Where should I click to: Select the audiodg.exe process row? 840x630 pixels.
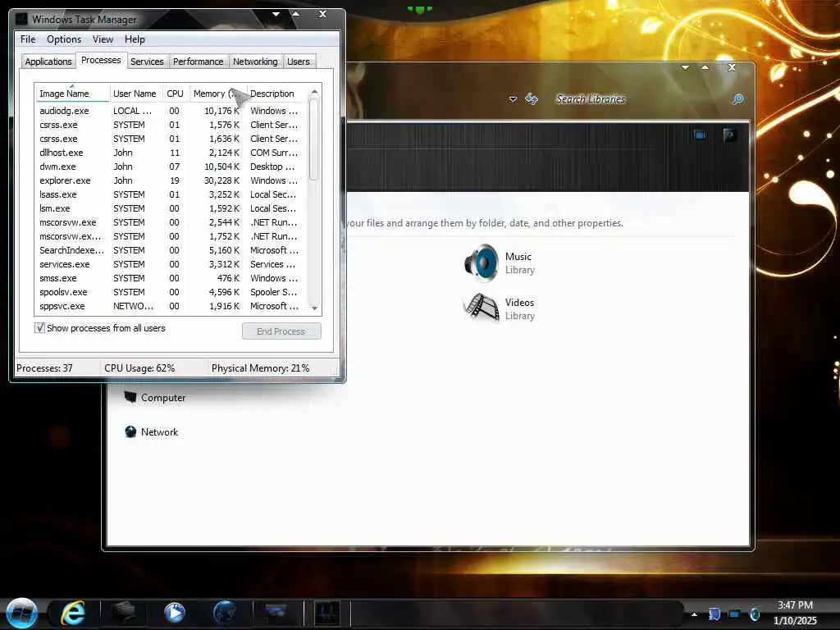click(171, 111)
